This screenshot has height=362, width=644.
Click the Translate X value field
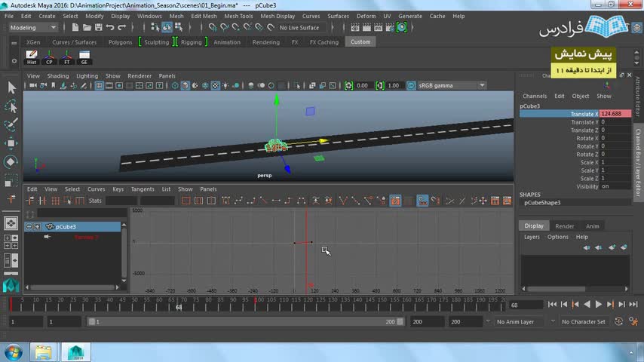(x=614, y=114)
